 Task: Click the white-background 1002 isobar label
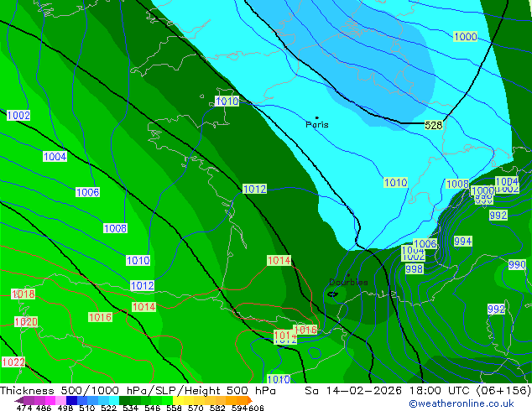[18, 115]
